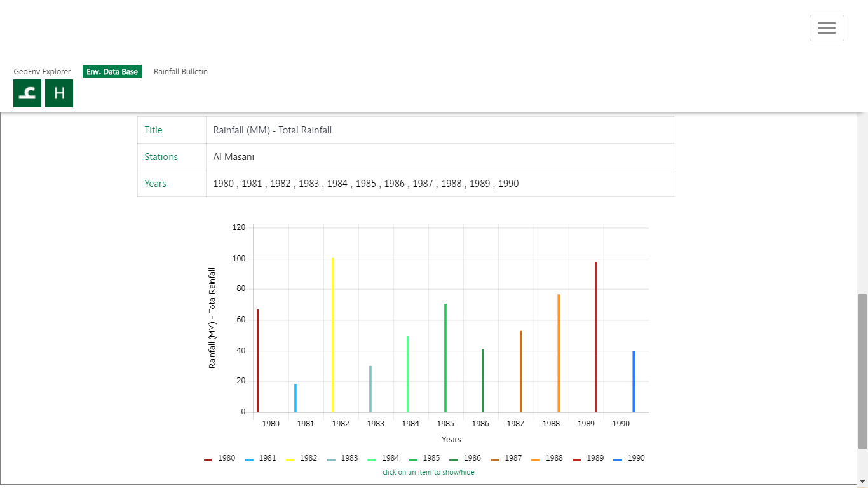Click the dark green 1986 rainfall bar
Viewport: 868px width, 488px height.
tap(483, 381)
